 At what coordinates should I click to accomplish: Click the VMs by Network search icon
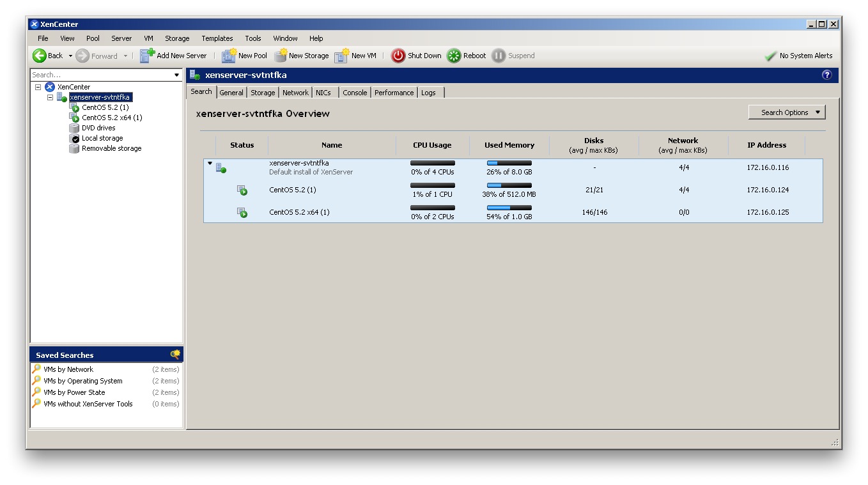coord(36,369)
